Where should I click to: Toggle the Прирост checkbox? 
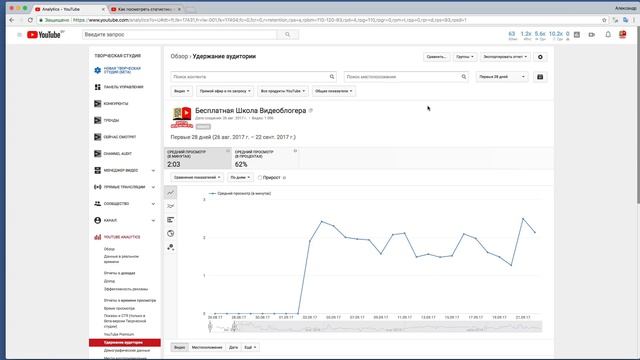pos(260,178)
